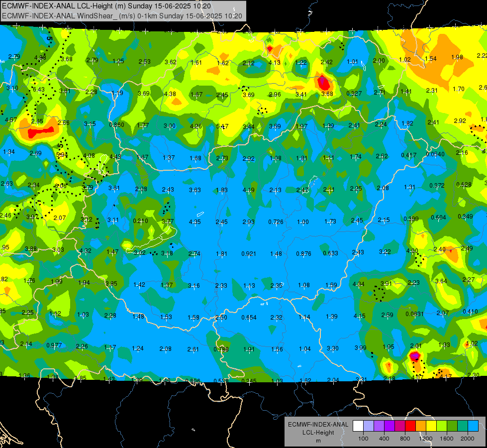Click the grid value 0.399
This screenshot has width=487, height=448.
pos(411,219)
